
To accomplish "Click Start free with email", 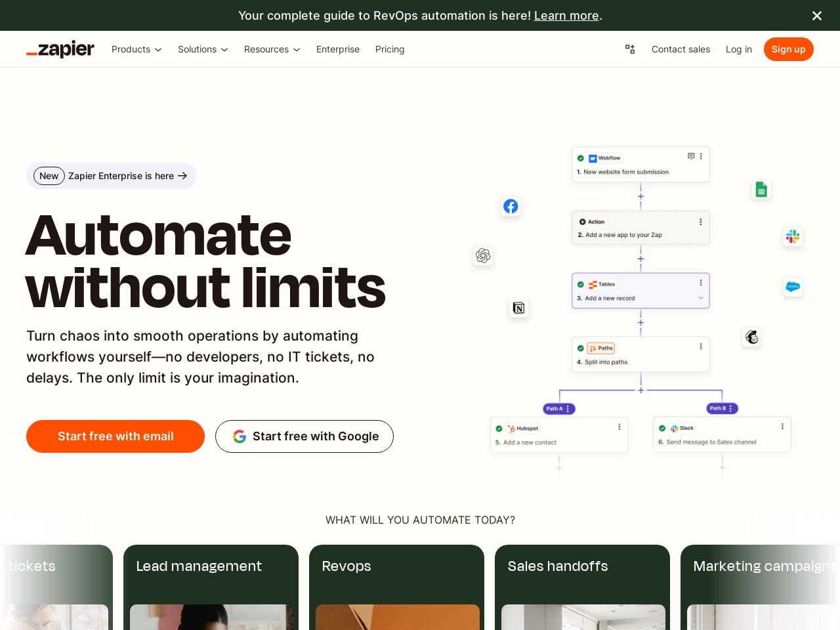I will (115, 436).
